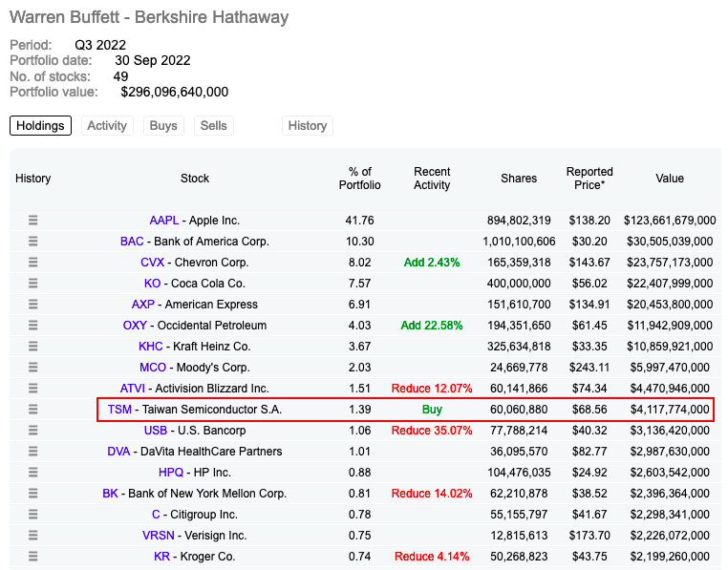Open history icon for HP Inc. row
728x570 pixels.
pos(33,472)
